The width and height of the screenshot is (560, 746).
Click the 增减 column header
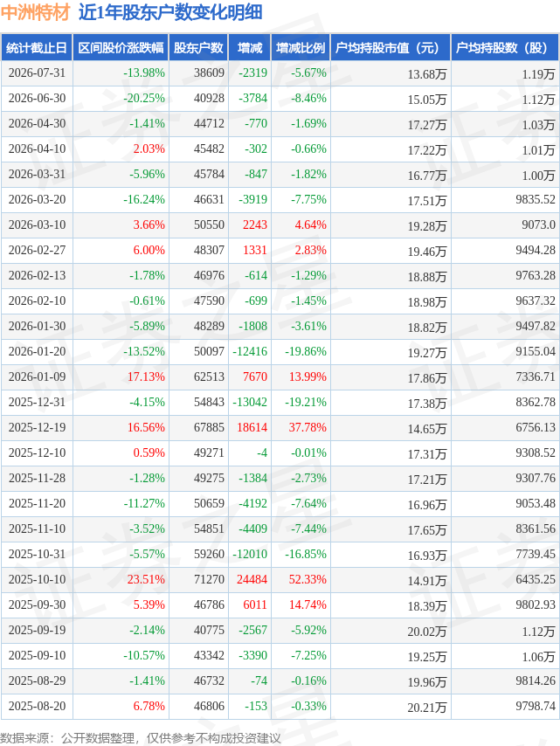[x=250, y=47]
